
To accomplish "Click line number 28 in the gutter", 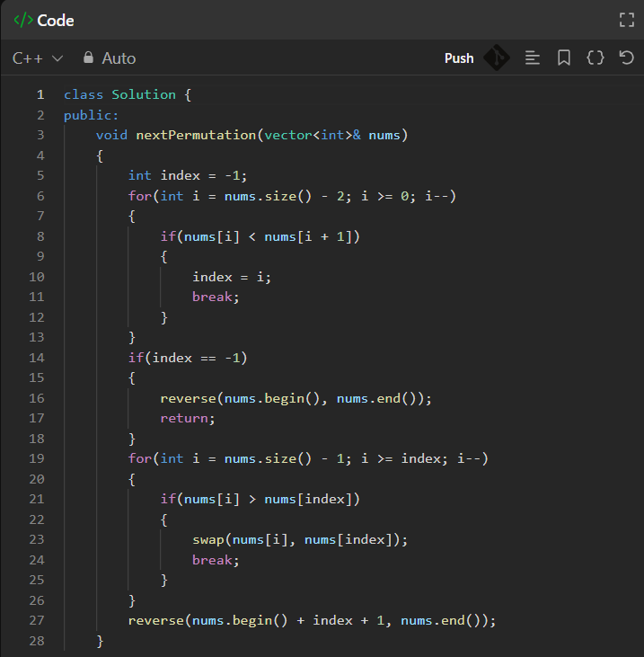I will (37, 641).
